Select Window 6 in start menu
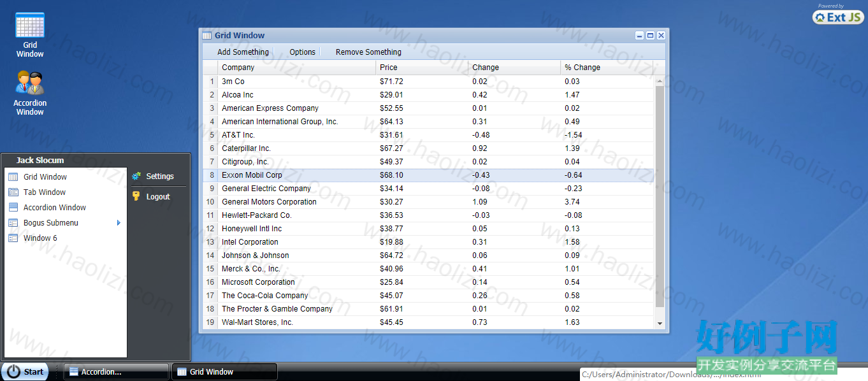 click(64, 238)
